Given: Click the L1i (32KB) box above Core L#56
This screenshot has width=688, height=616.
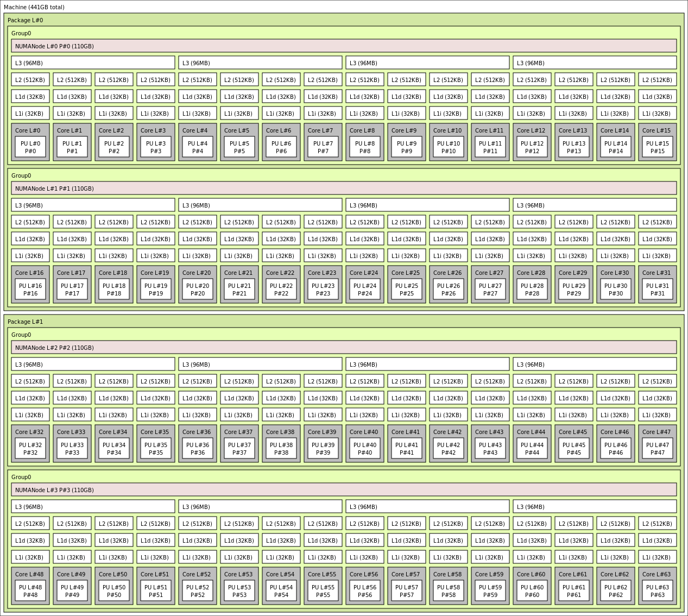Looking at the screenshot, I should [364, 557].
